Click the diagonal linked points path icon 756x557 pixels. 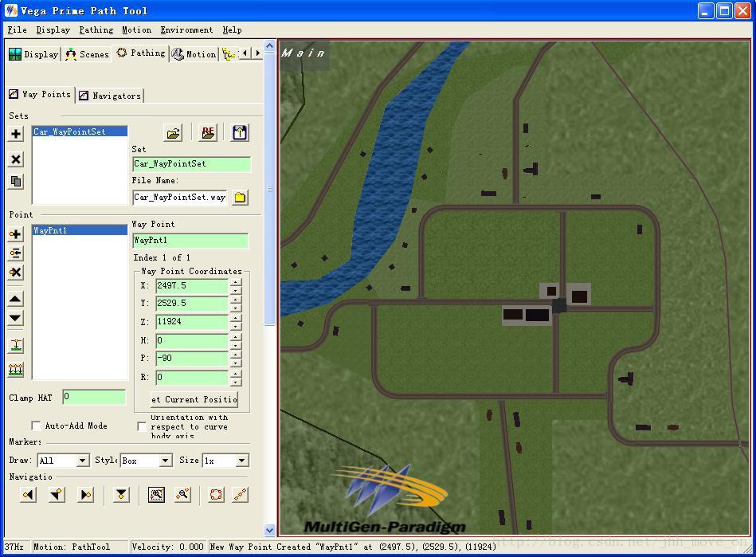(x=240, y=495)
